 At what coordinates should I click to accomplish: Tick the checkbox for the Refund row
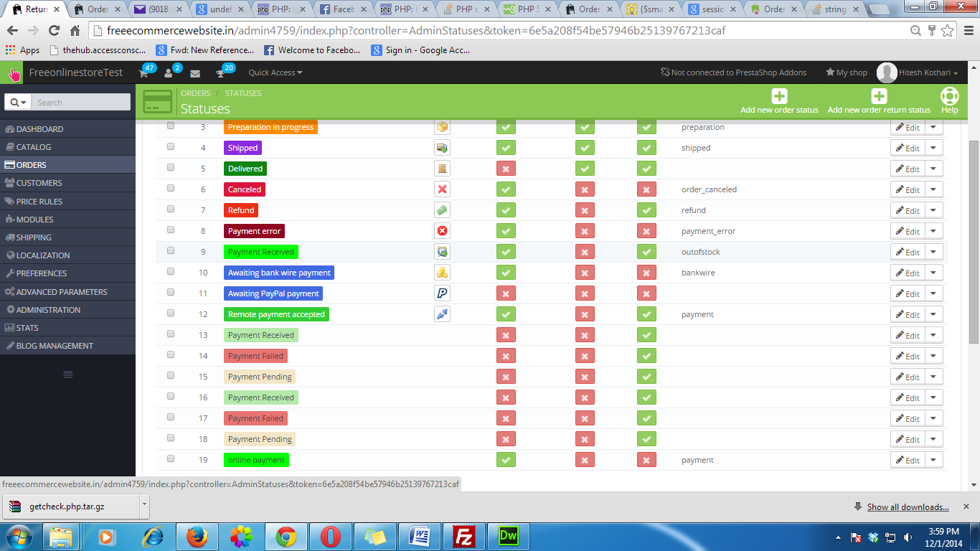click(171, 209)
